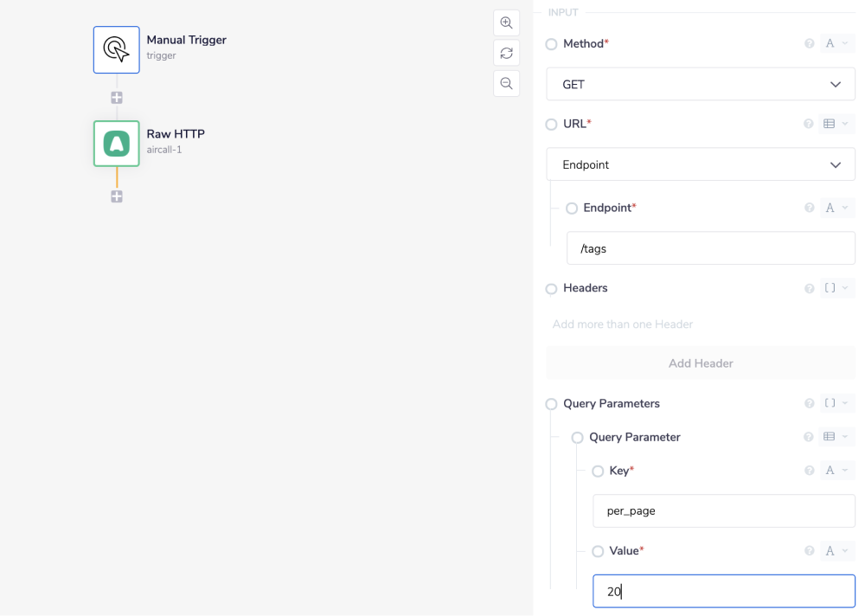Screen dimensions: 865x616
Task: Add a step below Manual Trigger
Action: (x=117, y=98)
